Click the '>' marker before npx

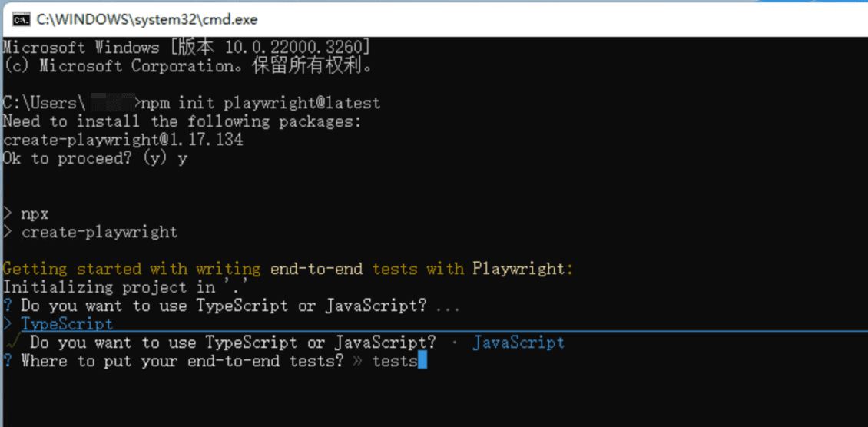pyautogui.click(x=7, y=213)
